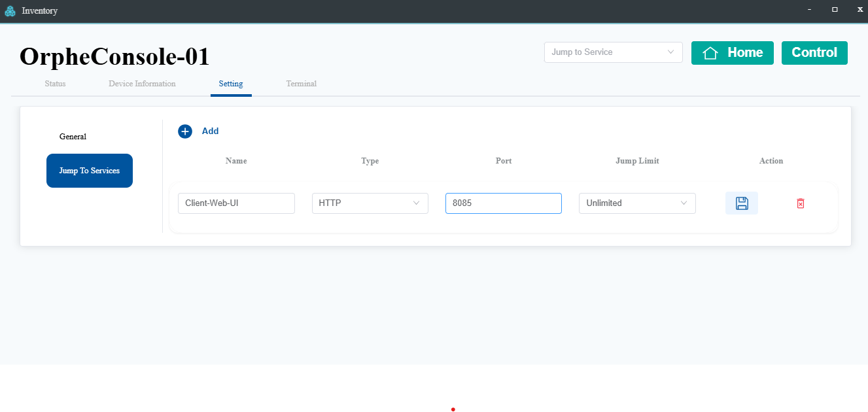Screen dimensions: 868x412
Task: Maximize the Inventory window
Action: click(835, 10)
